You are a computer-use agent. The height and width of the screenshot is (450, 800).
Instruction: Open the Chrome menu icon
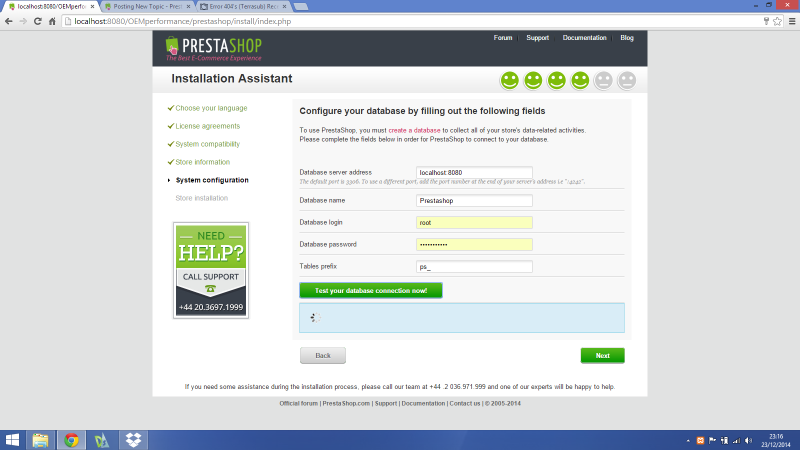(786, 21)
